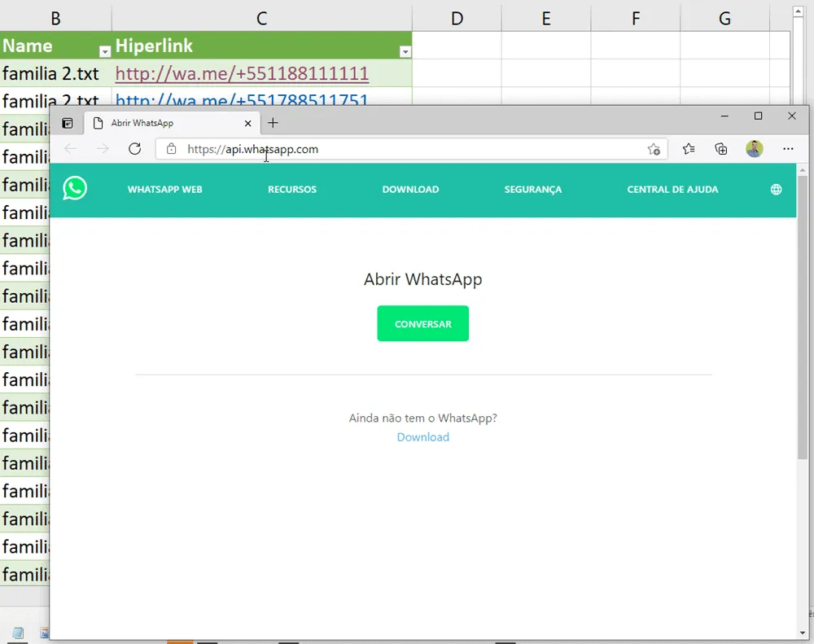Open the Hiperlink column filter dropdown in Excel
Screen dimensions: 814x644
tap(405, 51)
